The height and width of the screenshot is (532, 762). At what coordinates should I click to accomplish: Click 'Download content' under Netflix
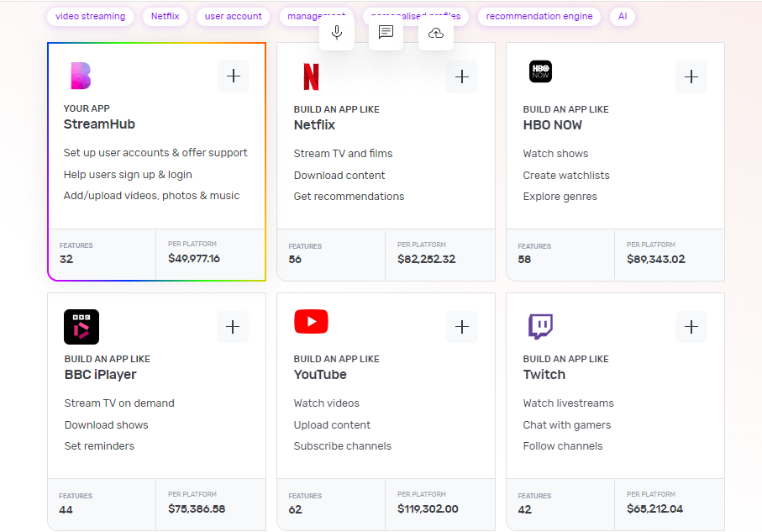click(x=339, y=176)
